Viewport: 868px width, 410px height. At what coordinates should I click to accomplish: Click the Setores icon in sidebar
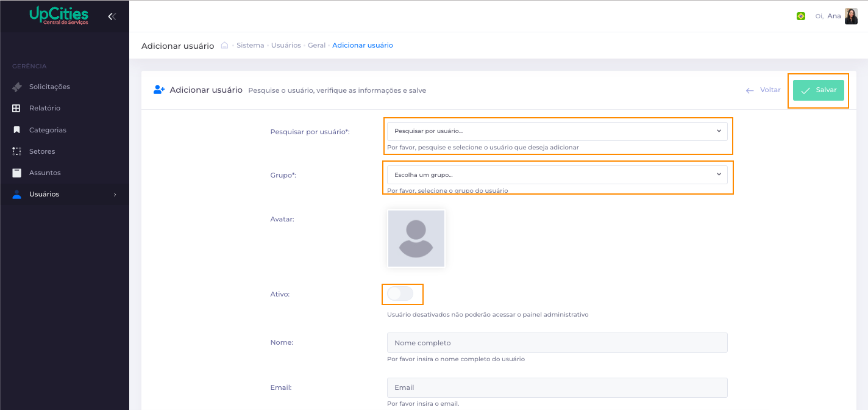[16, 151]
